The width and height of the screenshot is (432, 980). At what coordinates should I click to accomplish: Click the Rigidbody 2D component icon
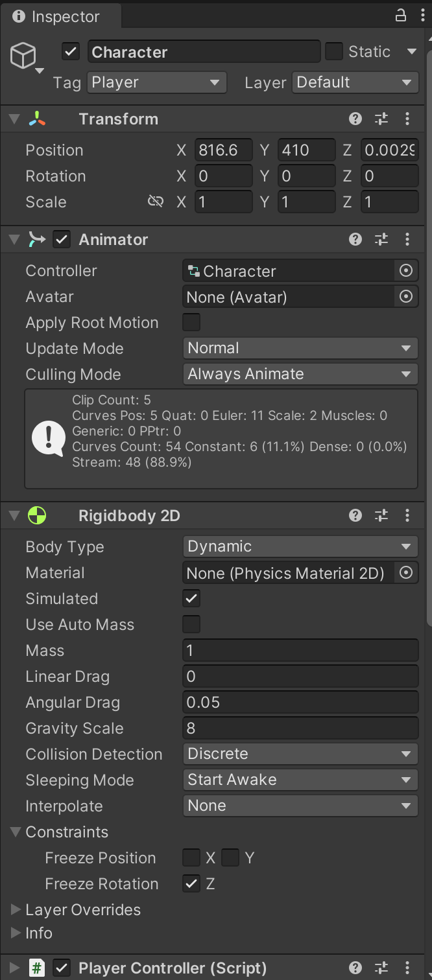37,516
